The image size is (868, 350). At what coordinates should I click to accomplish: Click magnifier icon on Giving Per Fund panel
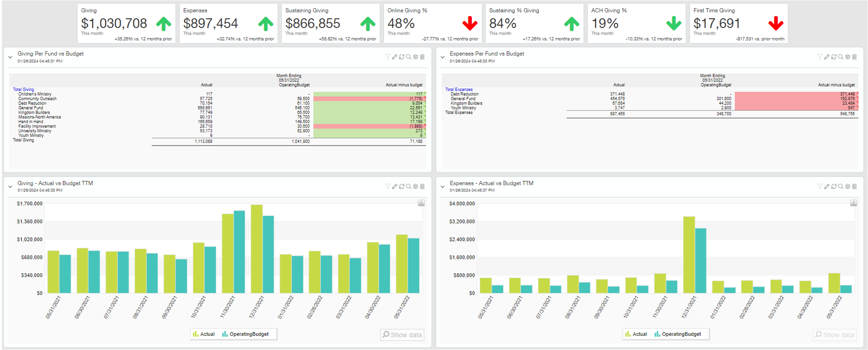click(x=408, y=57)
